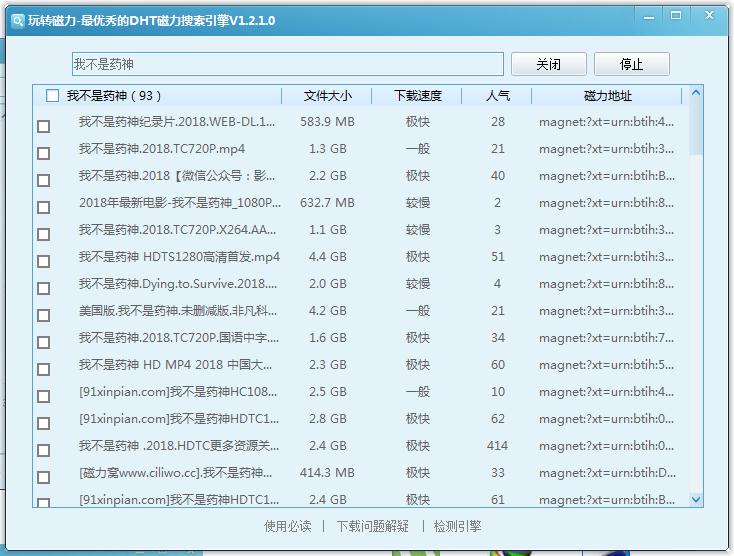This screenshot has width=734, height=556.
Task: Sort by the 下载速度 column header
Action: point(418,96)
